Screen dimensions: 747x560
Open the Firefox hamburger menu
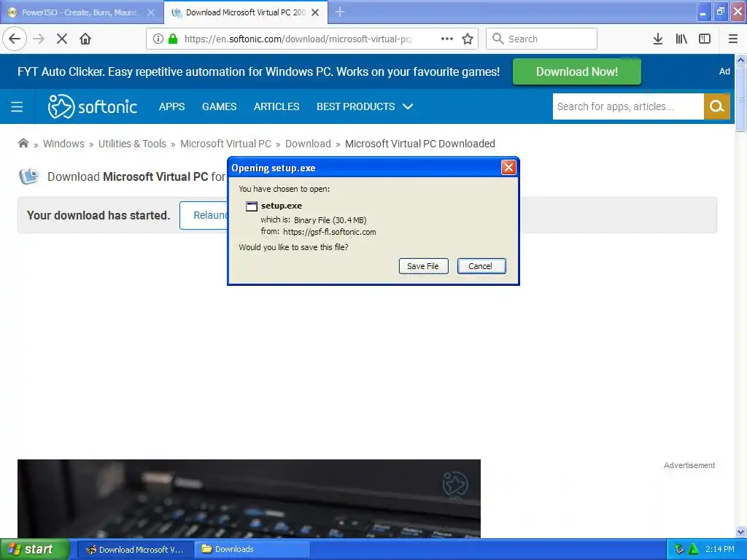tap(733, 39)
